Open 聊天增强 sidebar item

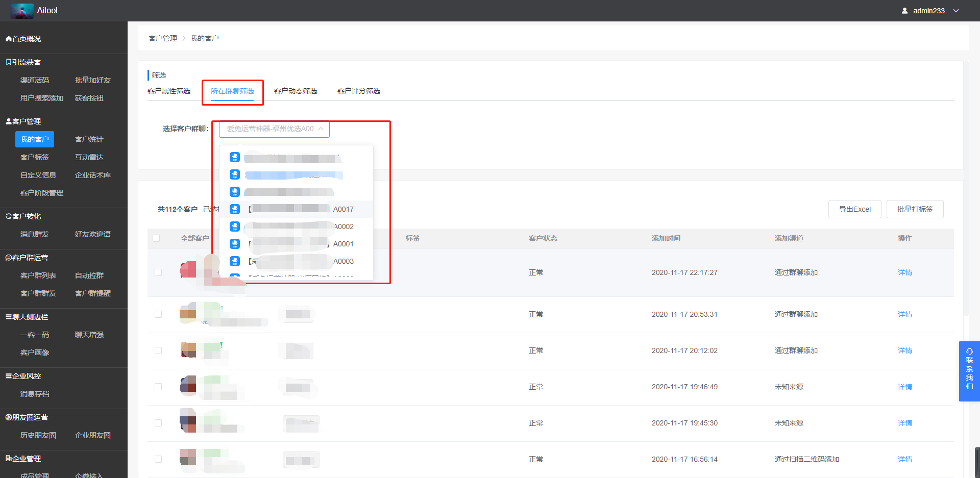[89, 335]
